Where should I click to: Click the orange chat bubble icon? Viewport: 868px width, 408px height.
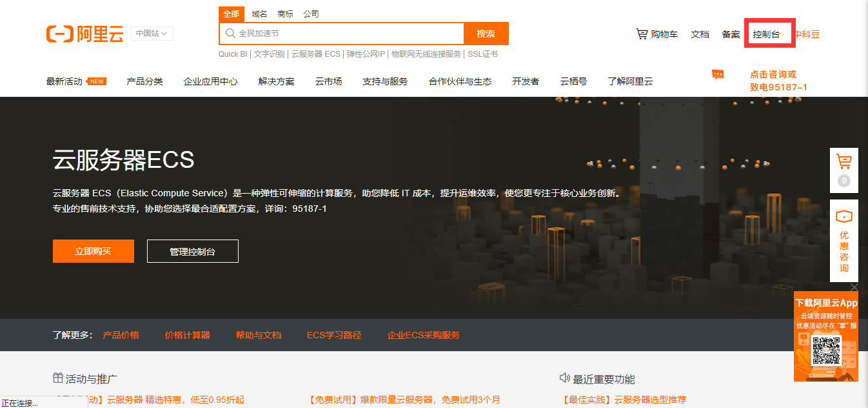point(718,74)
